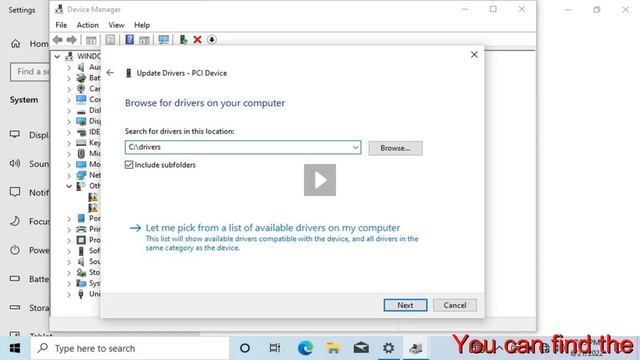Image resolution: width=640 pixels, height=360 pixels.
Task: Click the back arrow in Update Drivers dialog
Action: click(110, 73)
